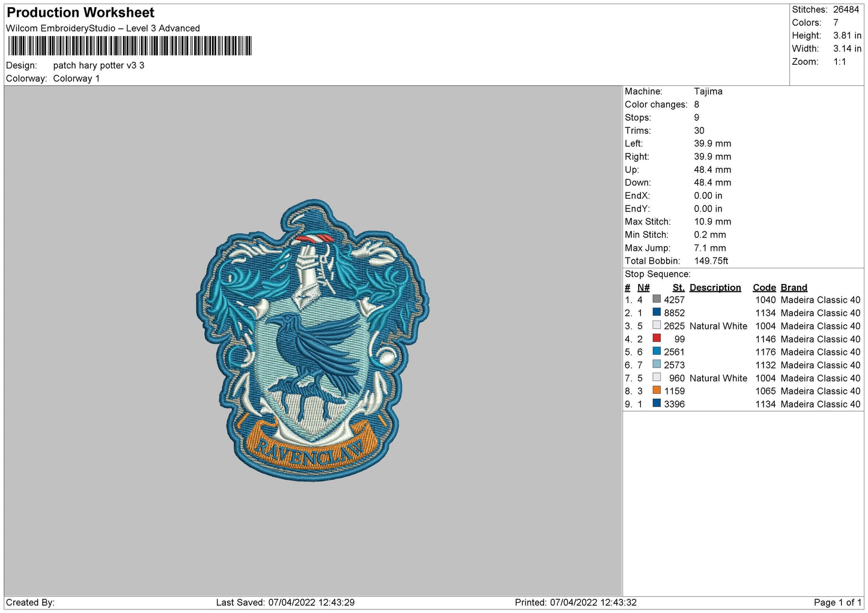This screenshot has width=868, height=613.
Task: Click the Stops value '9'
Action: [697, 118]
